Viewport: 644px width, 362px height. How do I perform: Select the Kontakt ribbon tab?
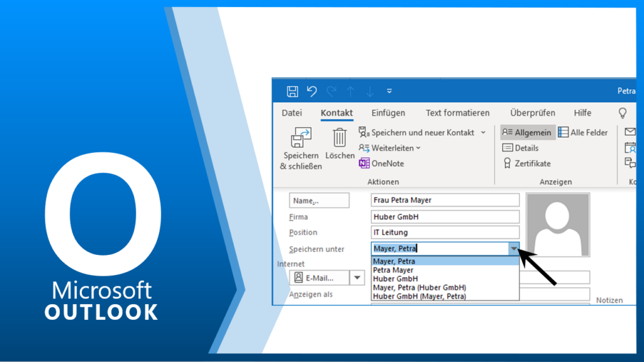337,113
